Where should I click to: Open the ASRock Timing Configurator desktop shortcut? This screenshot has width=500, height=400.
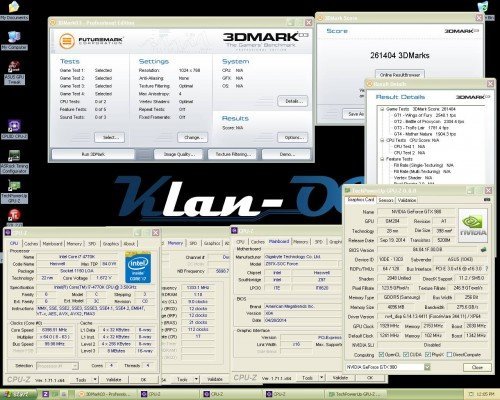(14, 162)
